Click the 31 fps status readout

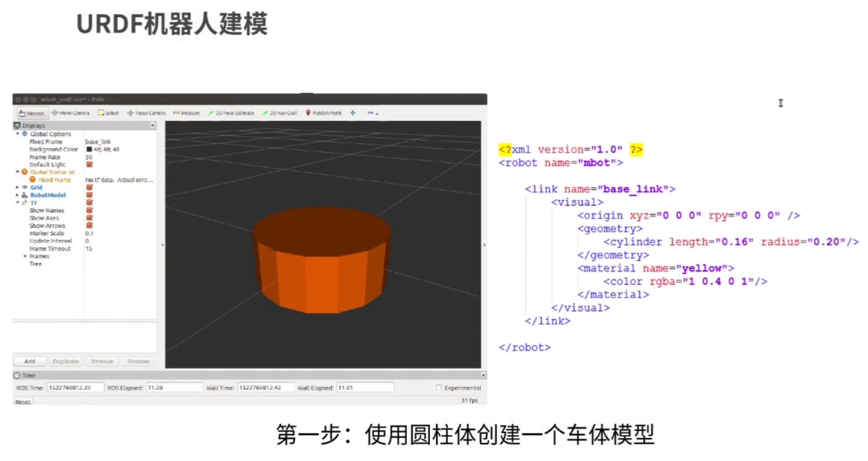[x=469, y=401]
